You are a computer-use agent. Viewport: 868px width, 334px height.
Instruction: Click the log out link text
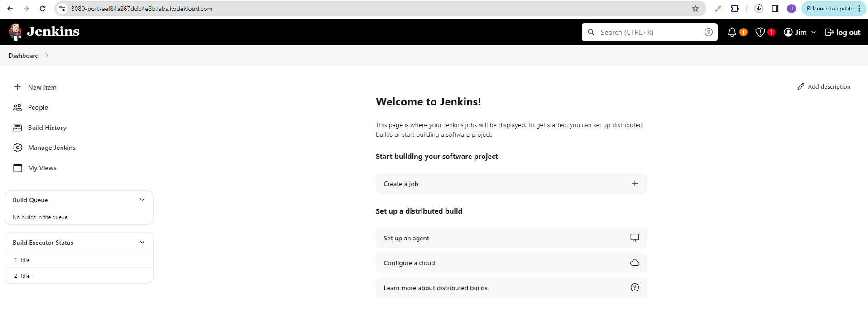(848, 32)
